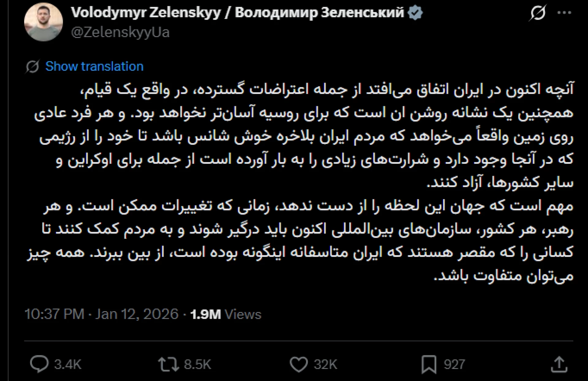Reply using the speech bubble icon
The image size is (588, 381).
point(39,364)
